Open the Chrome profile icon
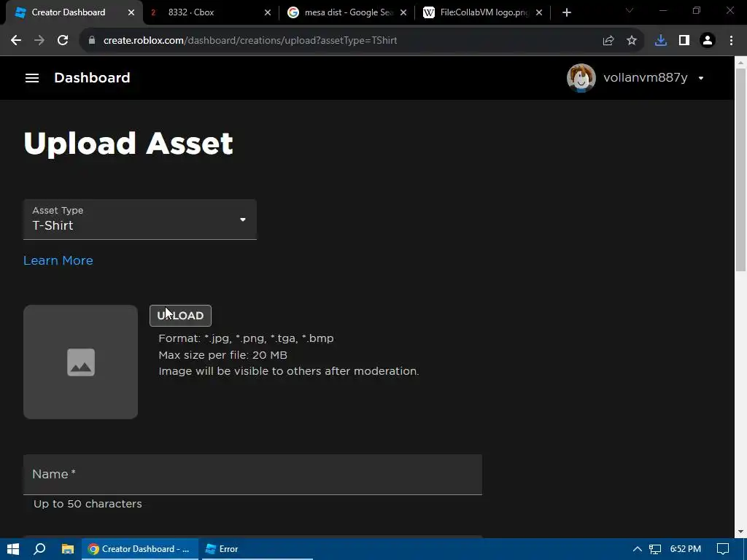The width and height of the screenshot is (747, 560). click(708, 41)
